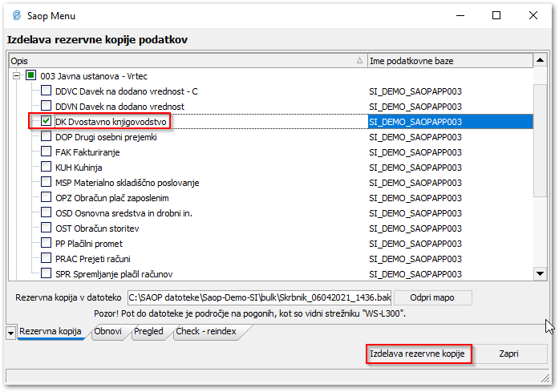Click the Rezervna kopija v datoteko path field
Screen dimensions: 559x392
[259, 297]
